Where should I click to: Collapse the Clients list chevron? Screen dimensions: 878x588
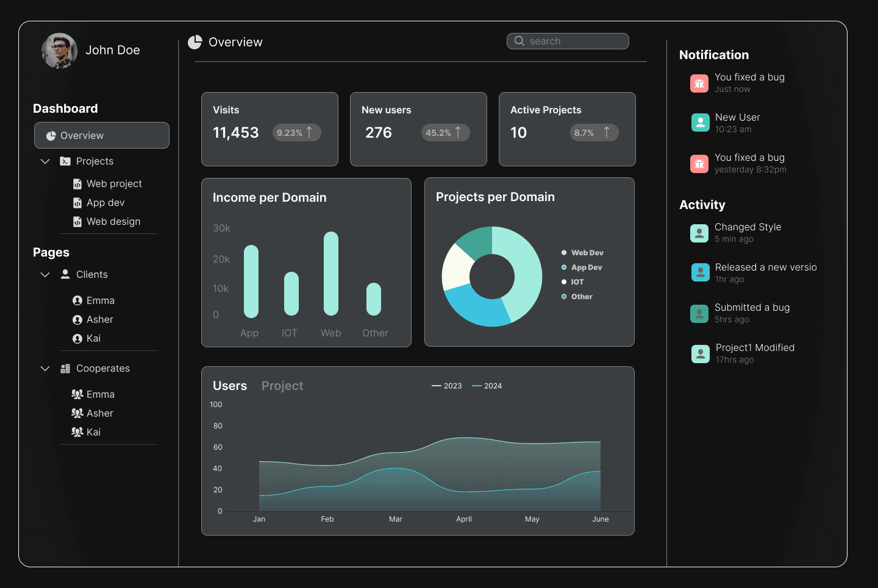click(x=45, y=274)
